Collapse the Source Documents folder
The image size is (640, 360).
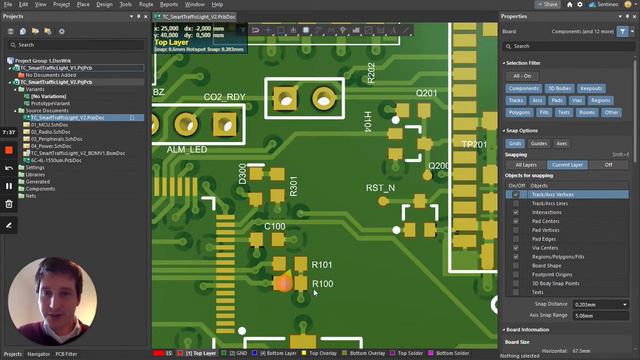click(16, 111)
